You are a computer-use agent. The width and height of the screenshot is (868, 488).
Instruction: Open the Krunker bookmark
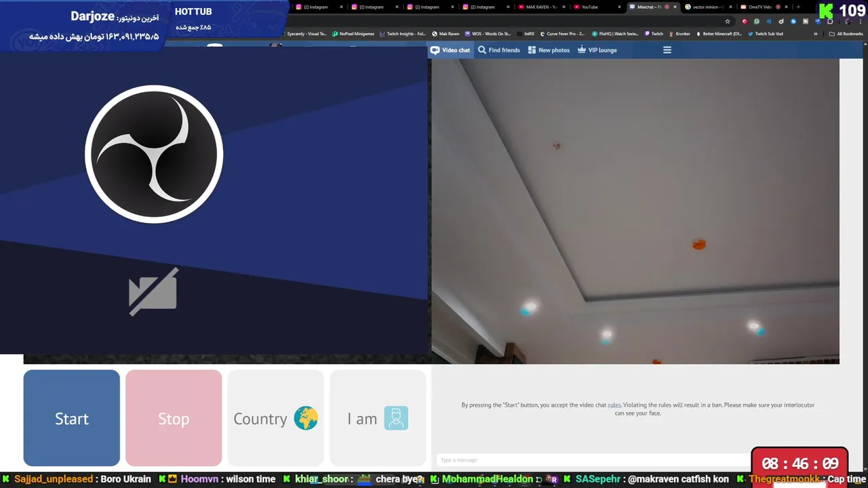pyautogui.click(x=680, y=33)
